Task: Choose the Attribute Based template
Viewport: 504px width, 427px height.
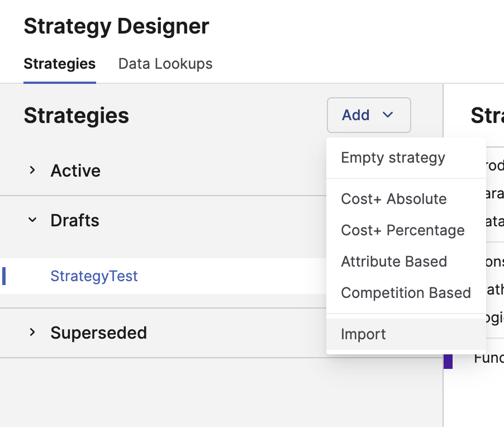Action: tap(394, 262)
